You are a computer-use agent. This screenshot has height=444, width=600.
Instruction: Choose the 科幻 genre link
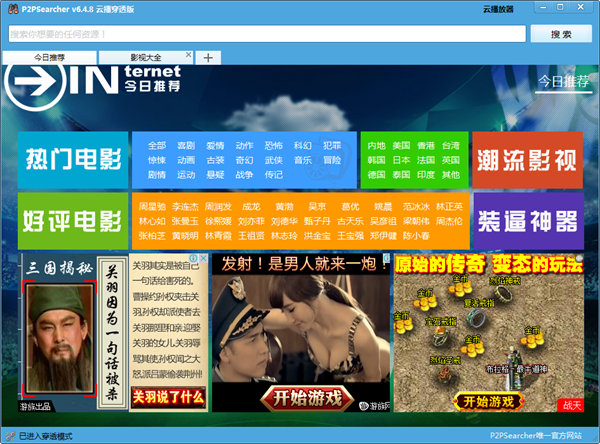click(302, 145)
